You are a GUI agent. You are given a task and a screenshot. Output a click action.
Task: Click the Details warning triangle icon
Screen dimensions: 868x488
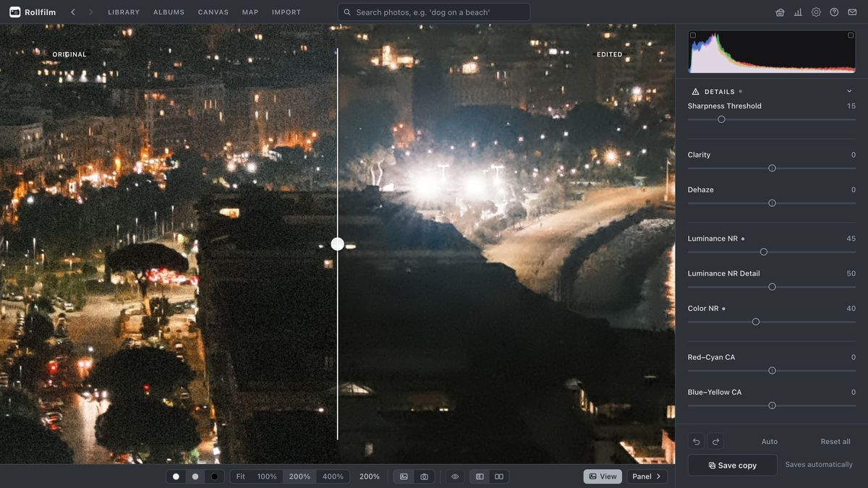695,92
